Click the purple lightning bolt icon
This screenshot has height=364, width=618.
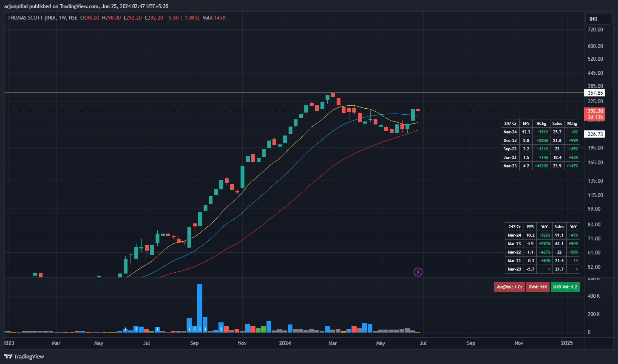418,272
